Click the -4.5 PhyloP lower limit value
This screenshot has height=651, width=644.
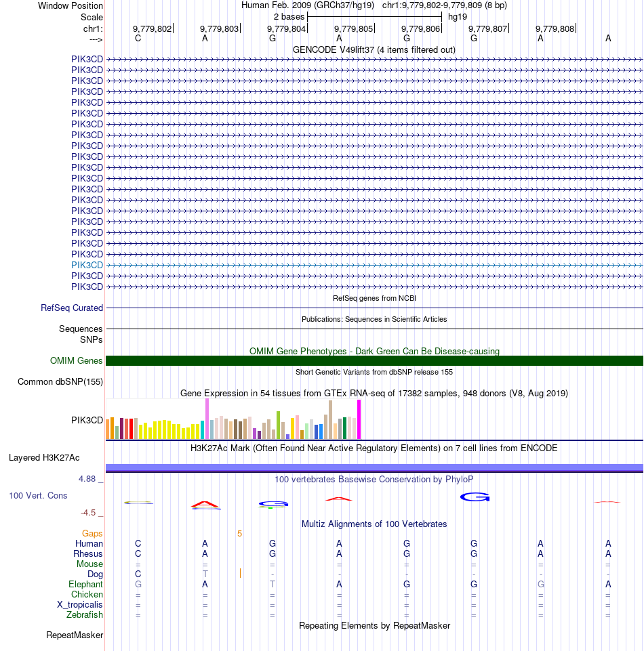coord(88,513)
